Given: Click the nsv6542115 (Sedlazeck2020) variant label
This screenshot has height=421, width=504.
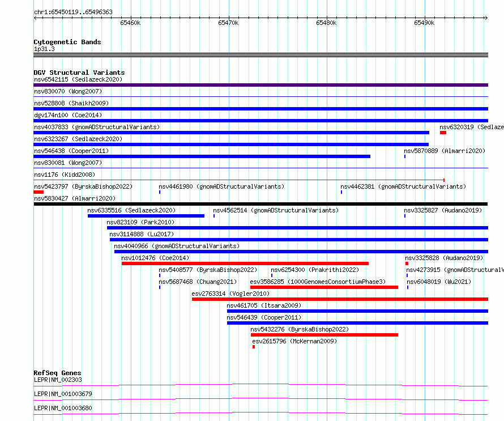Looking at the screenshot, I should [x=78, y=79].
